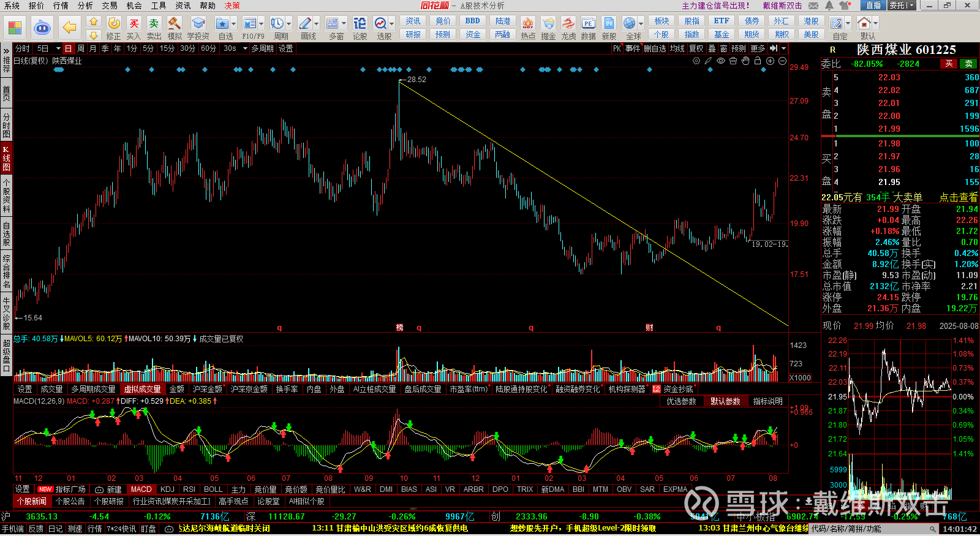This screenshot has height=536, width=980.
Task: Select the hand pan tool on chart
Action: [x=745, y=61]
